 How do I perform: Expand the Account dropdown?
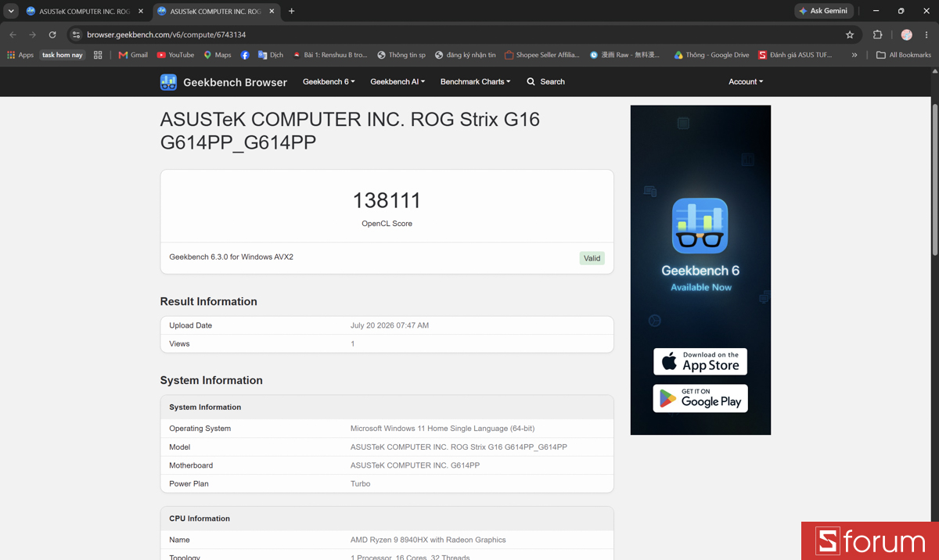pyautogui.click(x=746, y=81)
